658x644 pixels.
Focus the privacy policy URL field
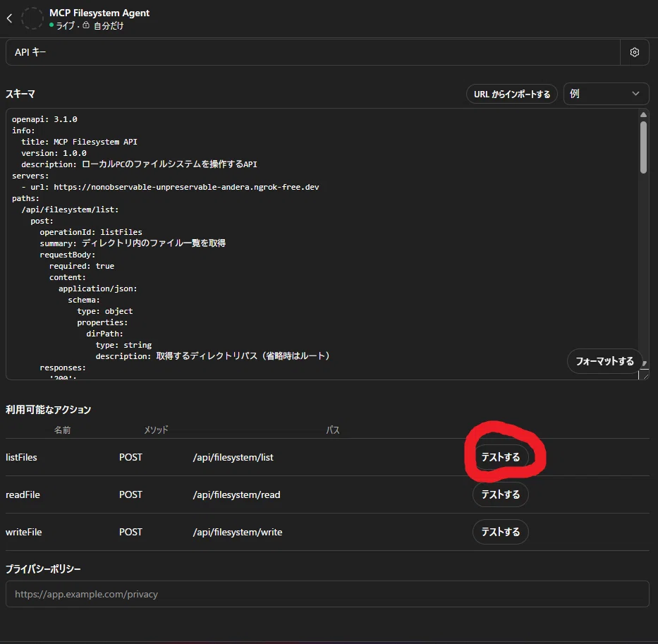(327, 594)
